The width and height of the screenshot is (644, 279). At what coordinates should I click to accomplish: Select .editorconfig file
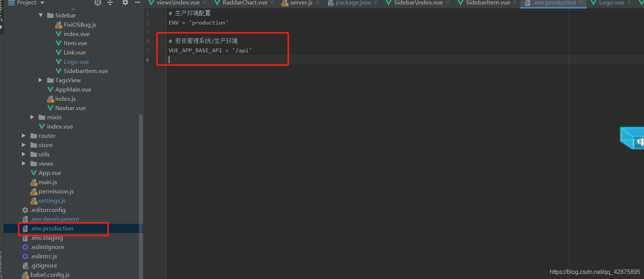click(x=48, y=210)
